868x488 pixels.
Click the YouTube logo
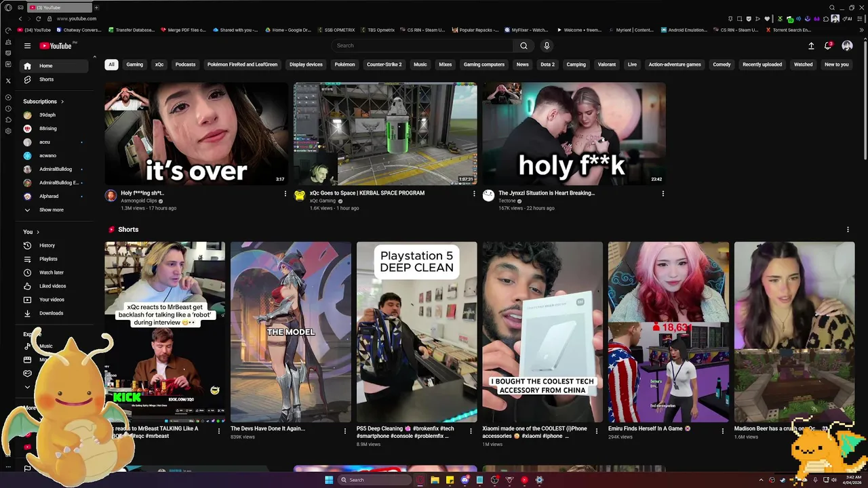(x=56, y=45)
